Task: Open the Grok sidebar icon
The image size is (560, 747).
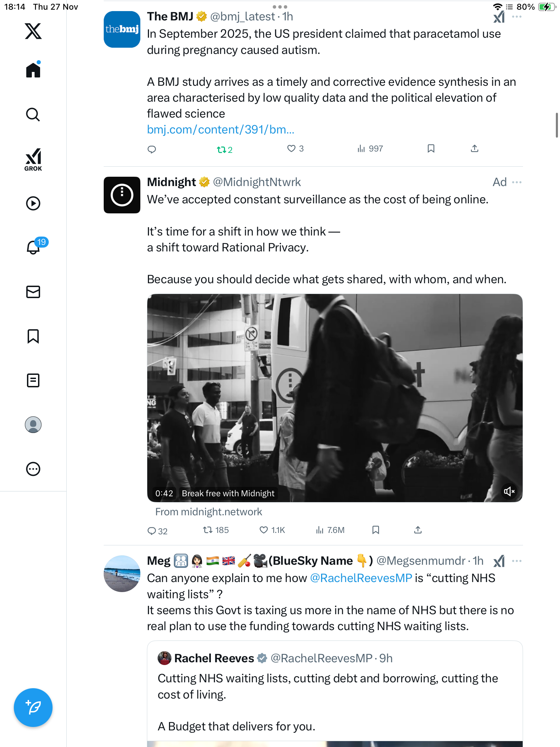Action: pyautogui.click(x=33, y=159)
